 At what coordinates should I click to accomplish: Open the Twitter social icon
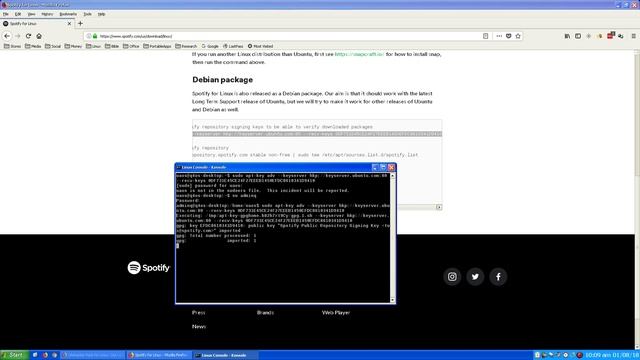click(475, 277)
